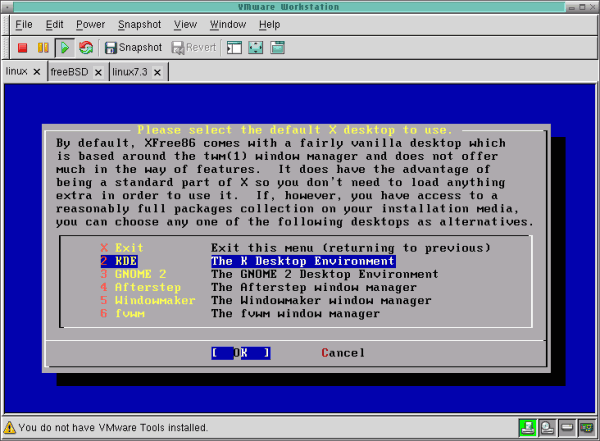This screenshot has height=441, width=600.
Task: Switch to the linux7.3 tab
Action: coord(130,72)
